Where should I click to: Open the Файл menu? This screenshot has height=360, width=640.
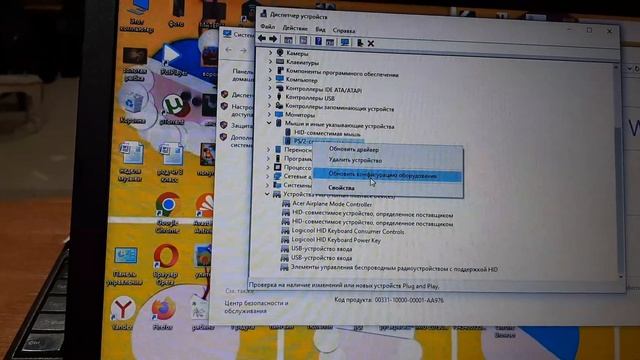pos(267,27)
